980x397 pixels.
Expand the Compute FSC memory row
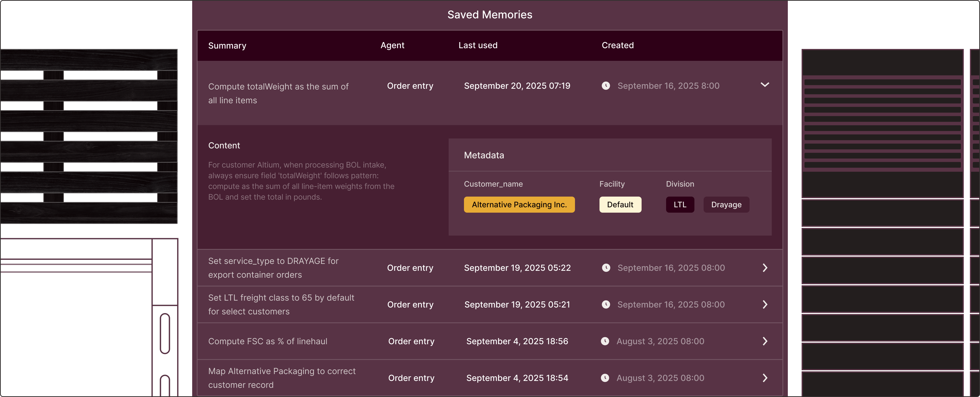(x=765, y=341)
